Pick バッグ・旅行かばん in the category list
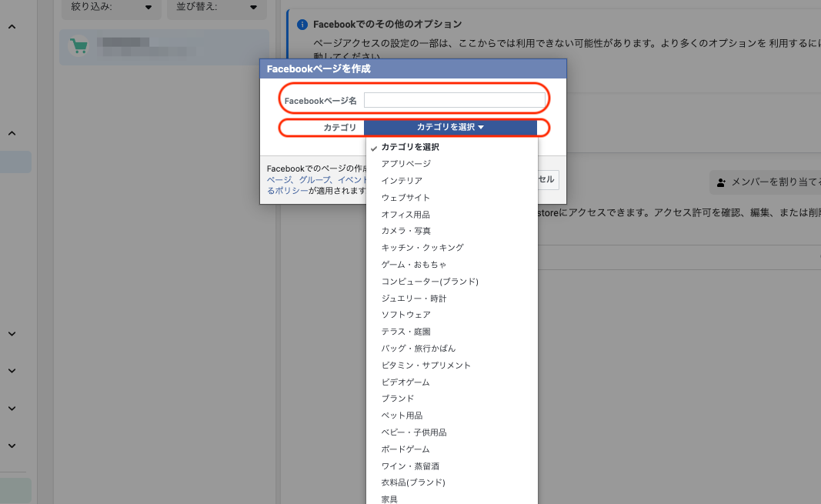Screen dimensions: 821x504 pos(452,348)
